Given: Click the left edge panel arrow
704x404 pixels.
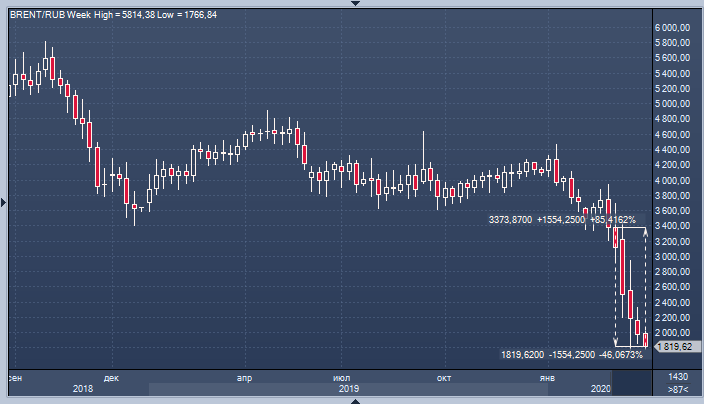Looking at the screenshot, I should [3, 202].
